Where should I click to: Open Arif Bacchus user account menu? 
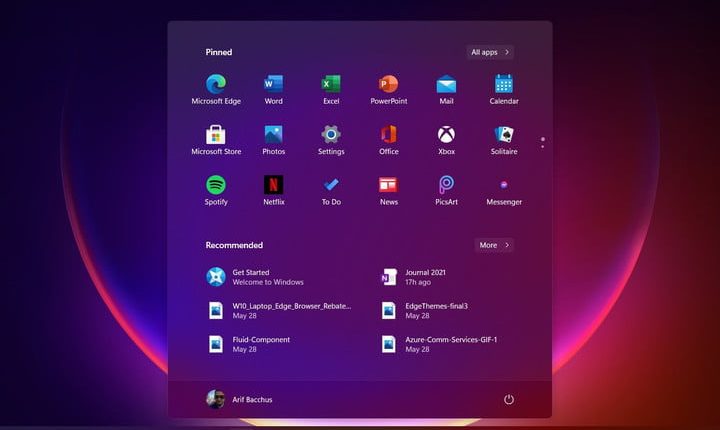coord(240,399)
